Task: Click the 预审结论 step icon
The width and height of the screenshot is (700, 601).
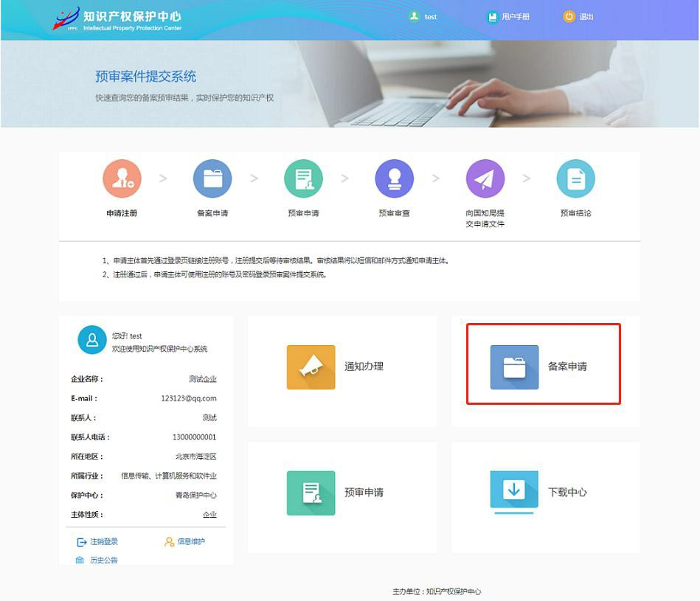Action: (x=575, y=178)
